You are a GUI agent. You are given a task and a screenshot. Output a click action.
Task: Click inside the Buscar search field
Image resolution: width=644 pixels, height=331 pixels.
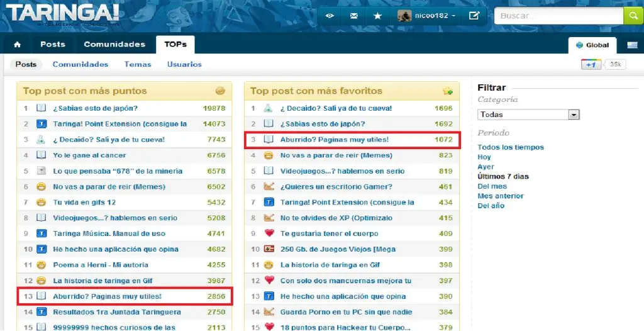click(558, 16)
